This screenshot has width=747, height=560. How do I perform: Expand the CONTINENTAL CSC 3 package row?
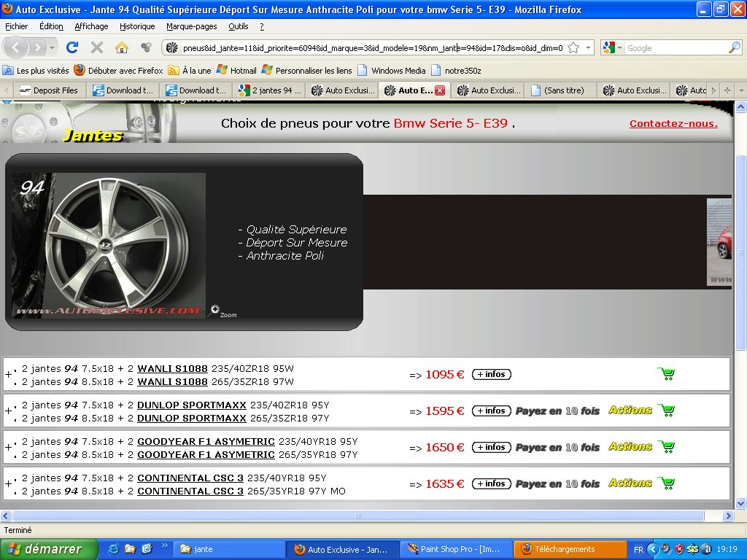[x=8, y=484]
